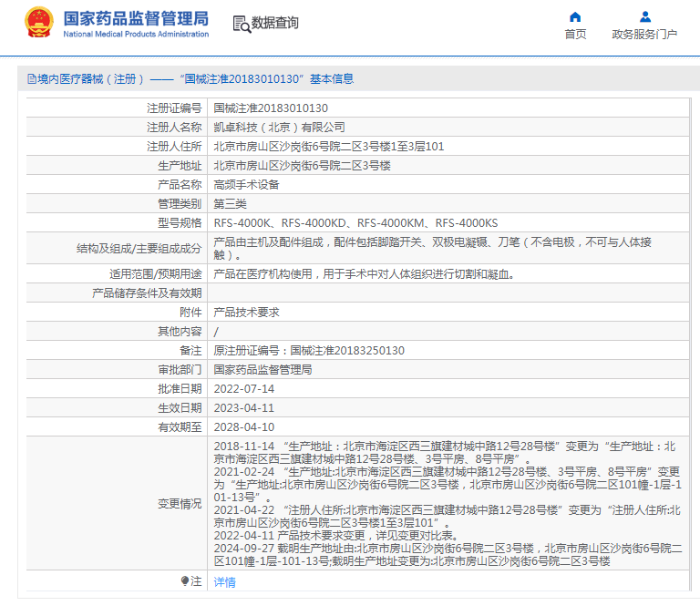Click the 国家药品监督管理局 header title
The width and height of the screenshot is (700, 606).
(x=136, y=19)
